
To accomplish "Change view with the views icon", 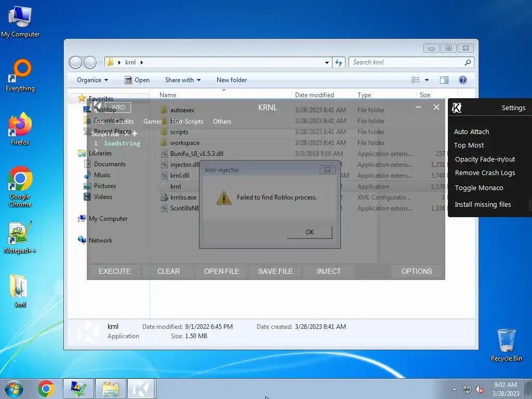I will coord(415,80).
